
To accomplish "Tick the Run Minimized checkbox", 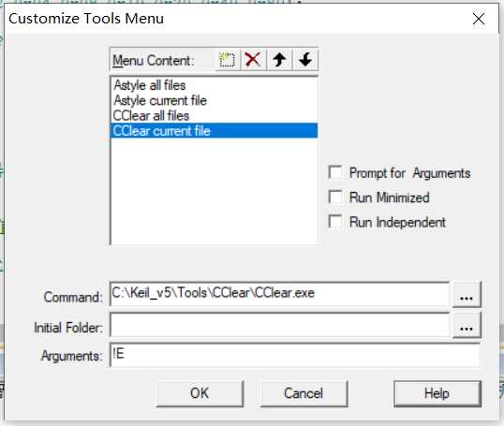I will pos(335,198).
